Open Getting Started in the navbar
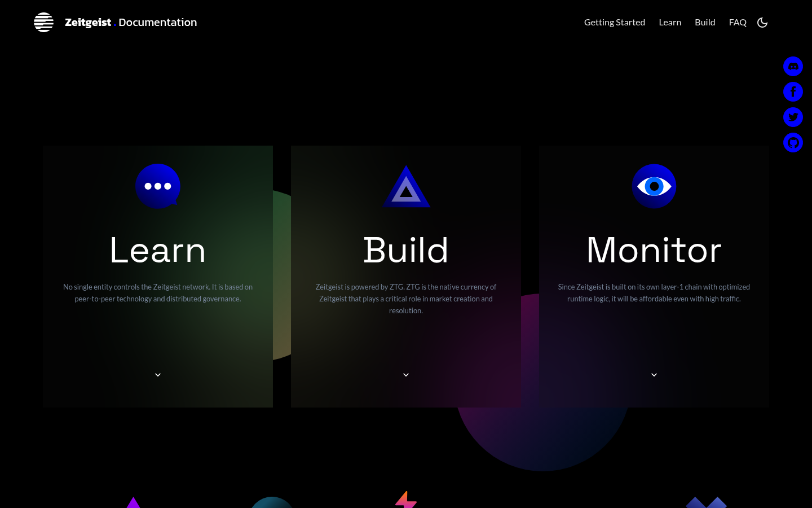Viewport: 812px width, 508px height. (x=615, y=23)
